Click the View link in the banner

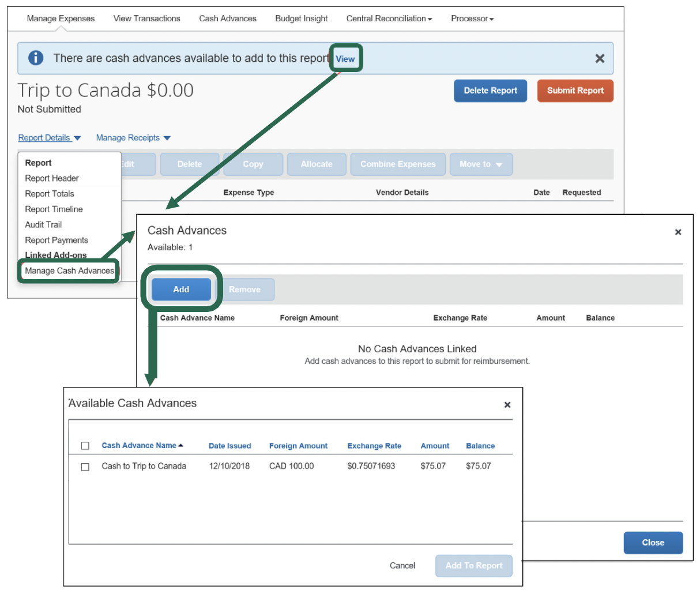(345, 59)
